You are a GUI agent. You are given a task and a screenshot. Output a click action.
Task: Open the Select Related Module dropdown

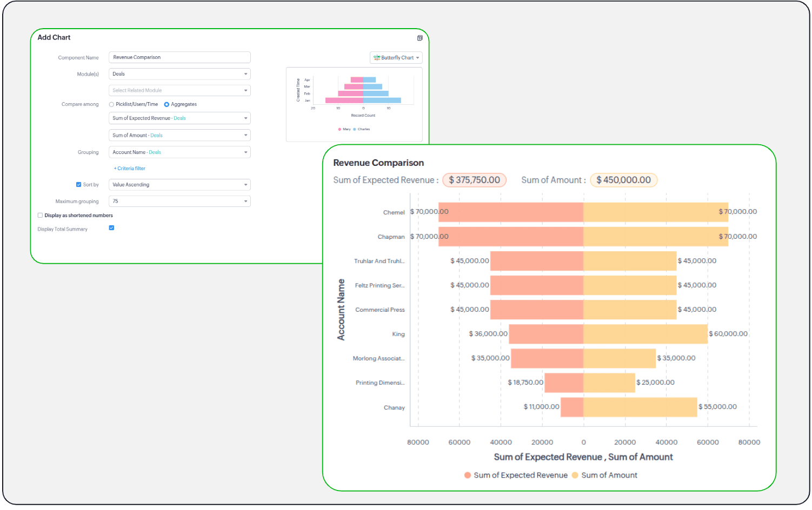[x=179, y=91]
